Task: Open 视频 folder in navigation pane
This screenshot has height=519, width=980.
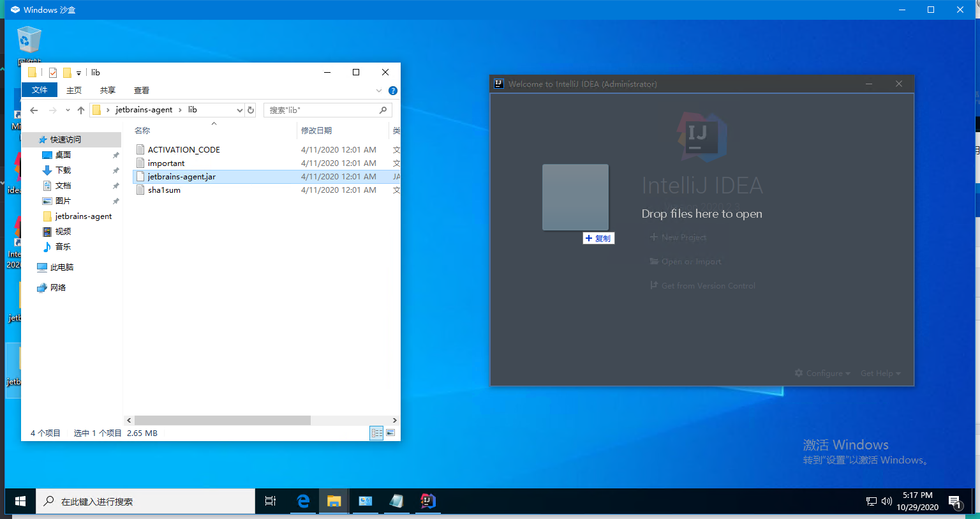Action: (x=63, y=231)
